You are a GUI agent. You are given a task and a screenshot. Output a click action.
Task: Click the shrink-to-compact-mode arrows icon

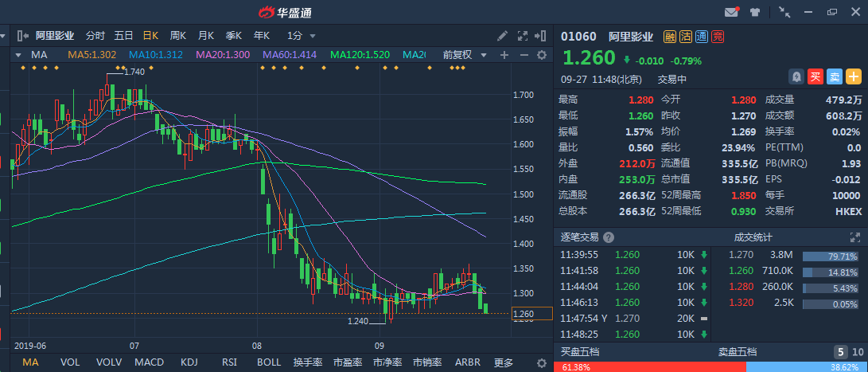[784, 12]
